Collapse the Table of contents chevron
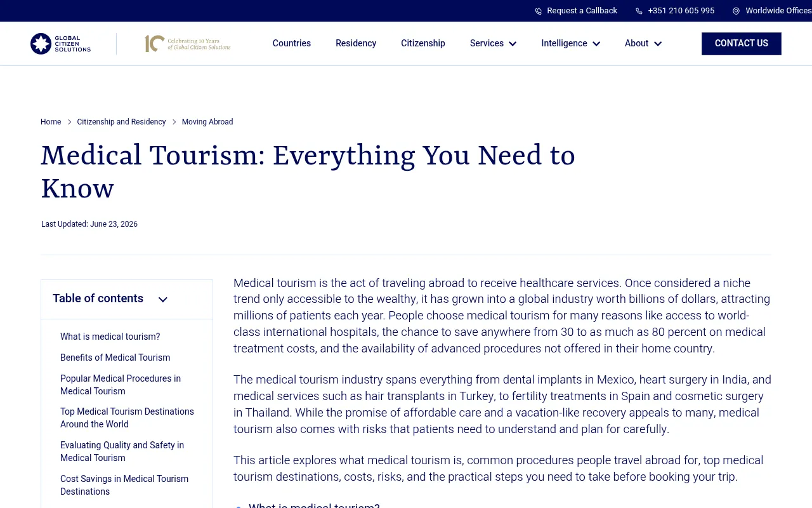 point(163,300)
